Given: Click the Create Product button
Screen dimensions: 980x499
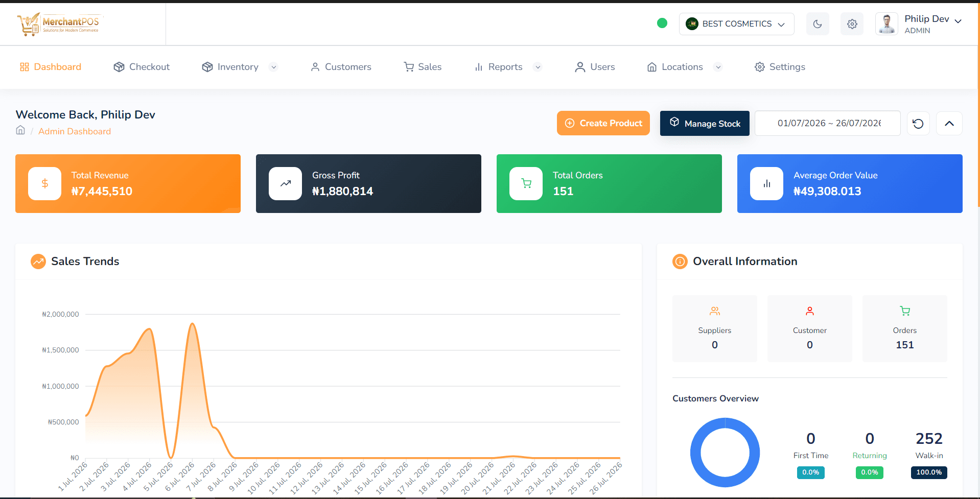Looking at the screenshot, I should tap(603, 123).
